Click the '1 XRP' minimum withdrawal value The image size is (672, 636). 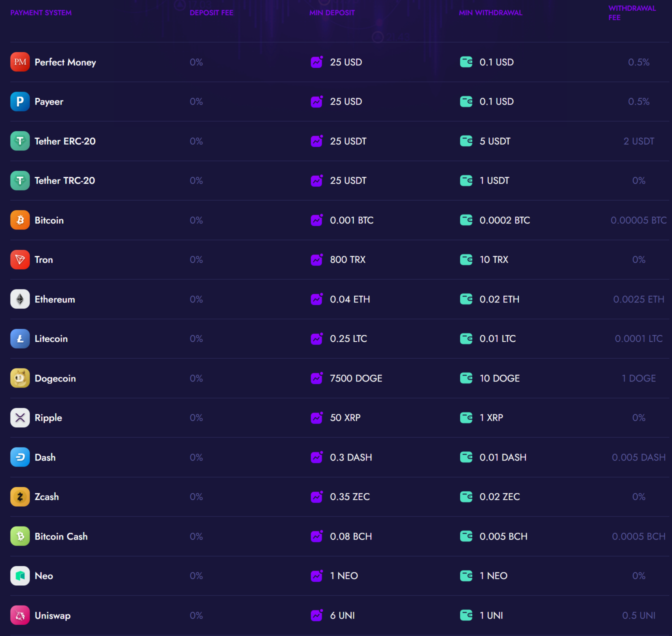[x=492, y=418]
